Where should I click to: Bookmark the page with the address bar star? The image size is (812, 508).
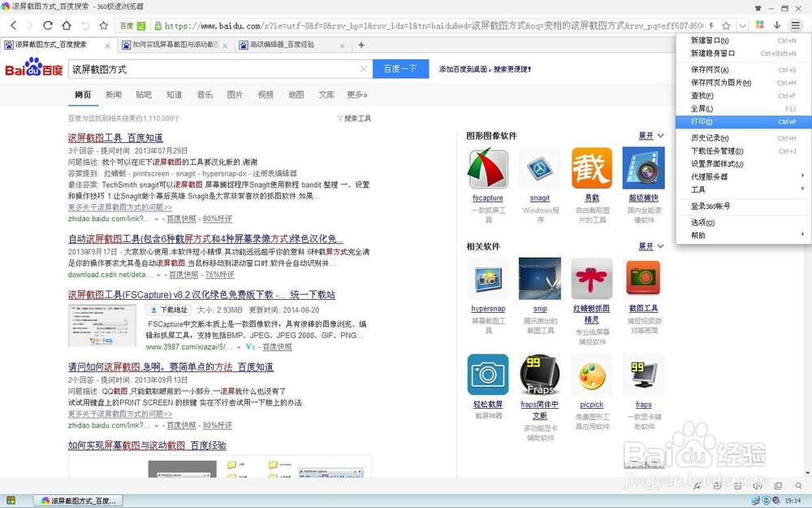tap(726, 26)
